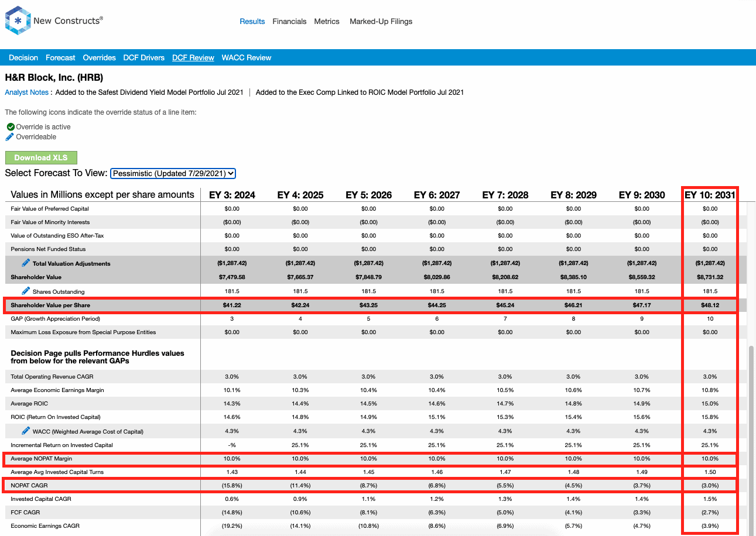Click the EY 4: 2025 column header

pos(300,195)
